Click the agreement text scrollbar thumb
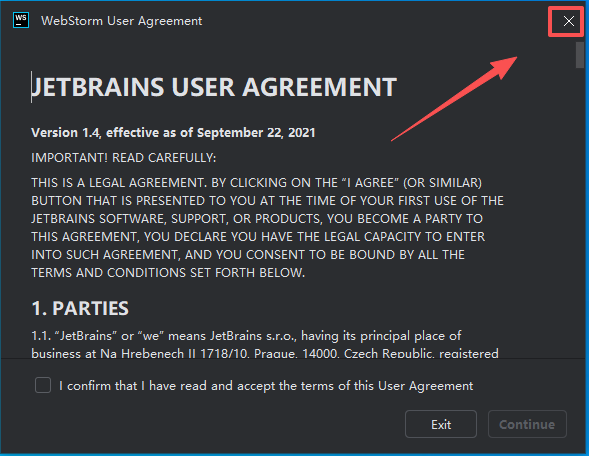589x456 pixels. coord(580,55)
